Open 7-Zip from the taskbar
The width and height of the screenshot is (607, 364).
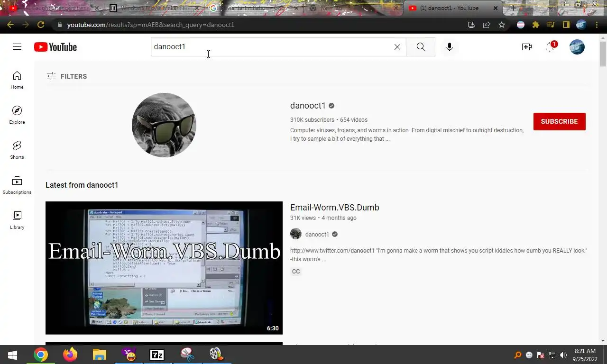pyautogui.click(x=157, y=355)
